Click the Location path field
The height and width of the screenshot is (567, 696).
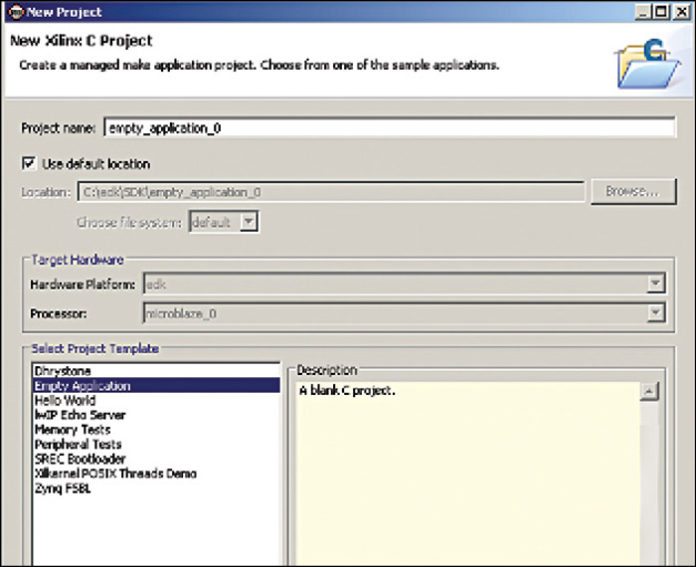[x=330, y=191]
